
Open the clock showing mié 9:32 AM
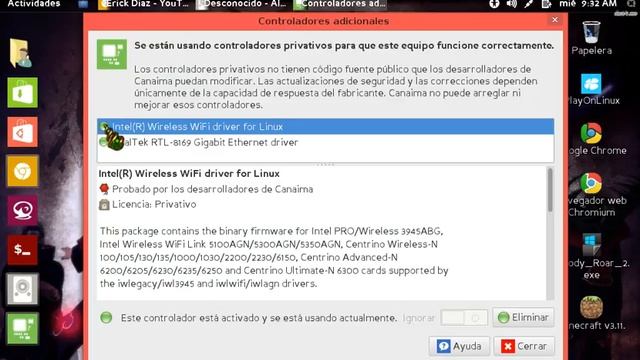[589, 4]
